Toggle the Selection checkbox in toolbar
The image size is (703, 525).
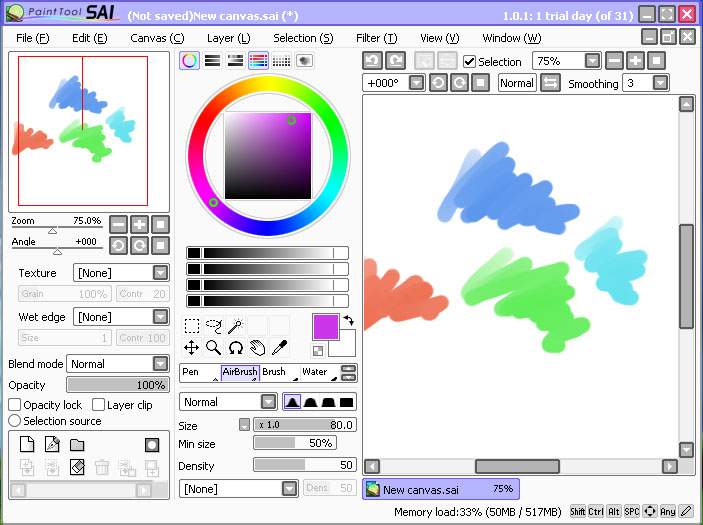pos(469,61)
